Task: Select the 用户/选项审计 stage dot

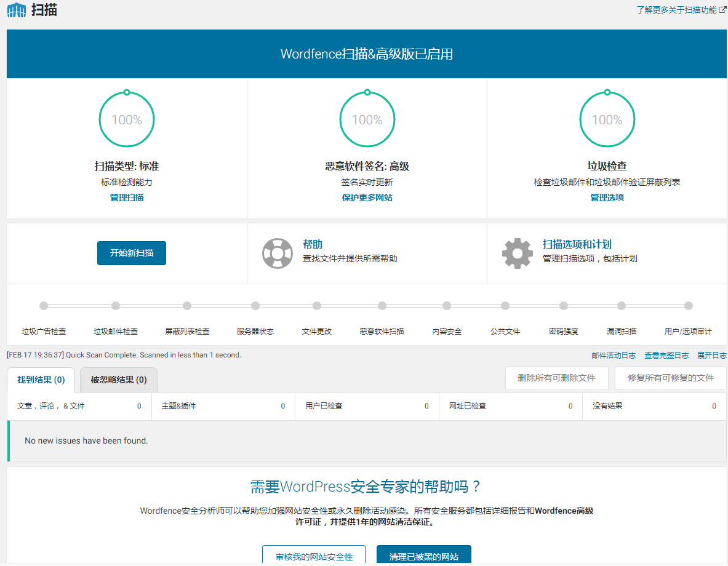Action: coord(689,306)
